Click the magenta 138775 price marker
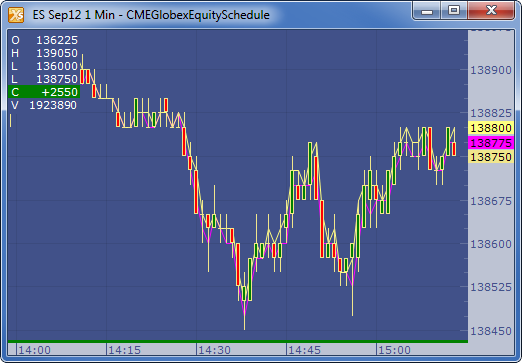Viewport: 522px width, 363px height. pos(491,143)
